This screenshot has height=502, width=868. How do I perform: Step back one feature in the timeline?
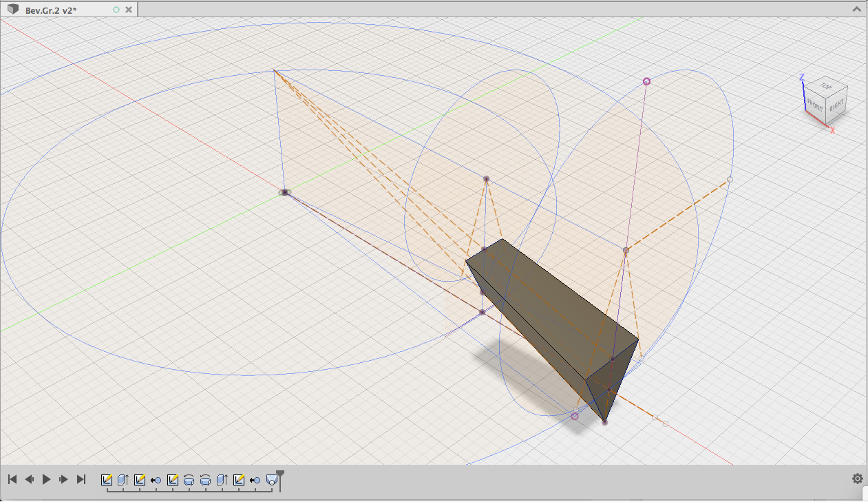tap(30, 479)
